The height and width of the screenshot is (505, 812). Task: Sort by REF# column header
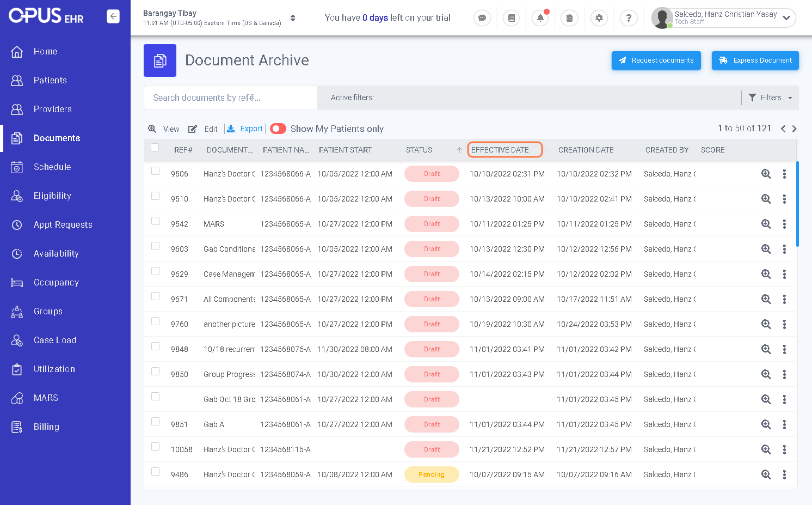pyautogui.click(x=183, y=150)
